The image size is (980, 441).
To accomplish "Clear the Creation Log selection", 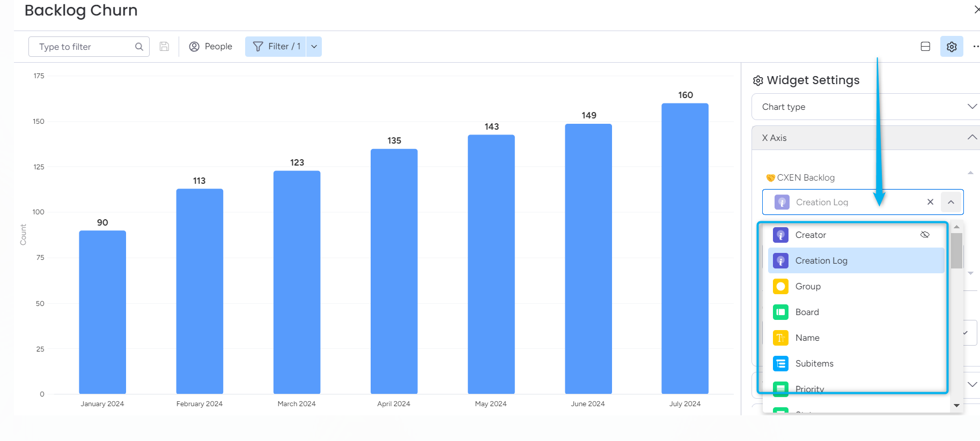I will pos(930,202).
